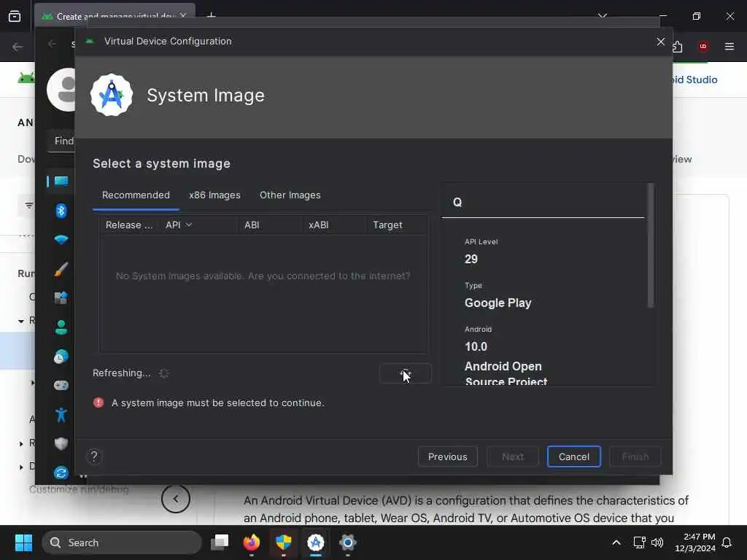Open Personalization paintbrush icon

tap(61, 269)
